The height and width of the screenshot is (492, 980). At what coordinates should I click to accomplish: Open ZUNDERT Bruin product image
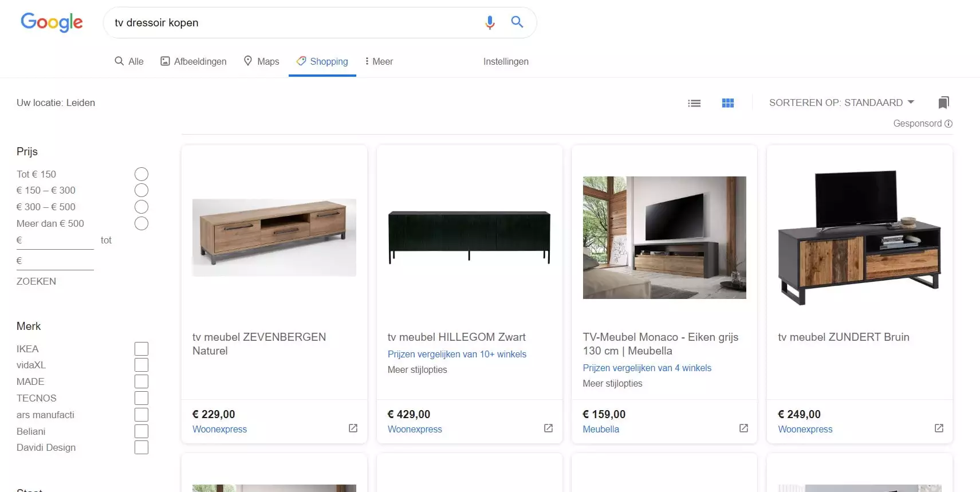(859, 238)
